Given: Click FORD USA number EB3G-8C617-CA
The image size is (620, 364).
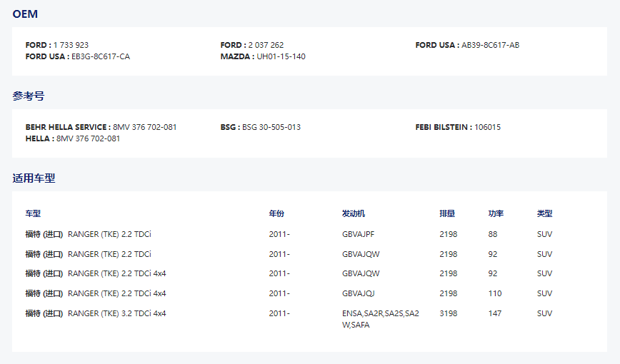Looking at the screenshot, I should (x=101, y=56).
